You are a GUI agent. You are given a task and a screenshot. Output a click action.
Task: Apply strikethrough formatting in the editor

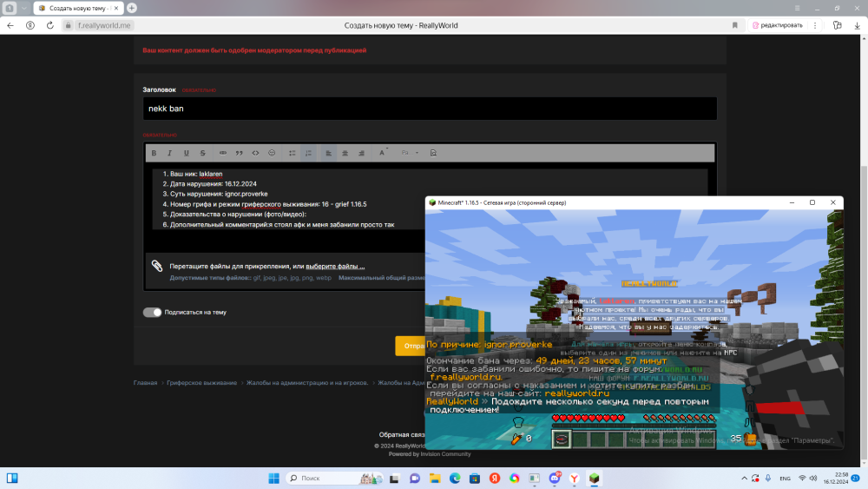202,153
